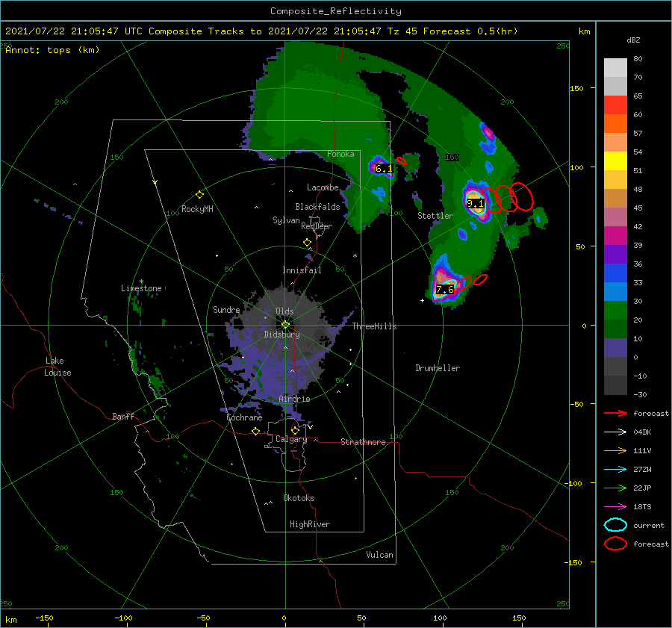Image resolution: width=672 pixels, height=628 pixels.
Task: Click the 100 tick on bottom axis
Action: point(440,618)
